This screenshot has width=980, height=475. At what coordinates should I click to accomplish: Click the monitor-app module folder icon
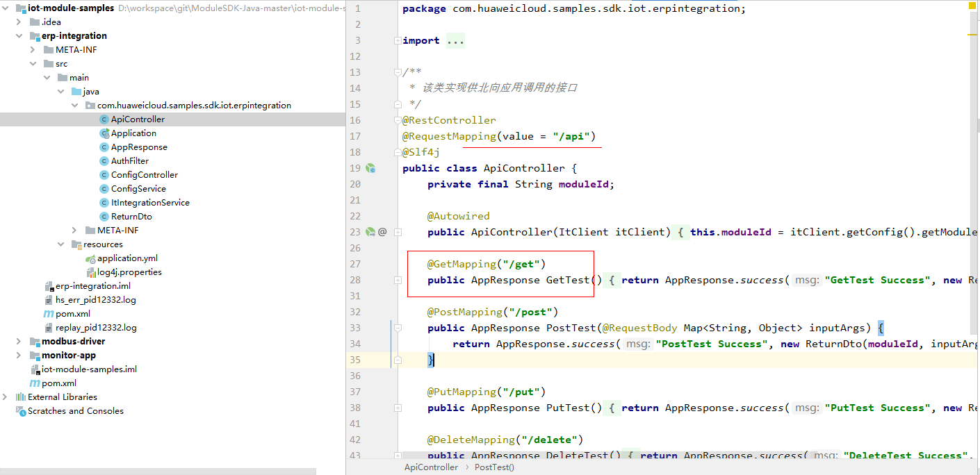35,356
